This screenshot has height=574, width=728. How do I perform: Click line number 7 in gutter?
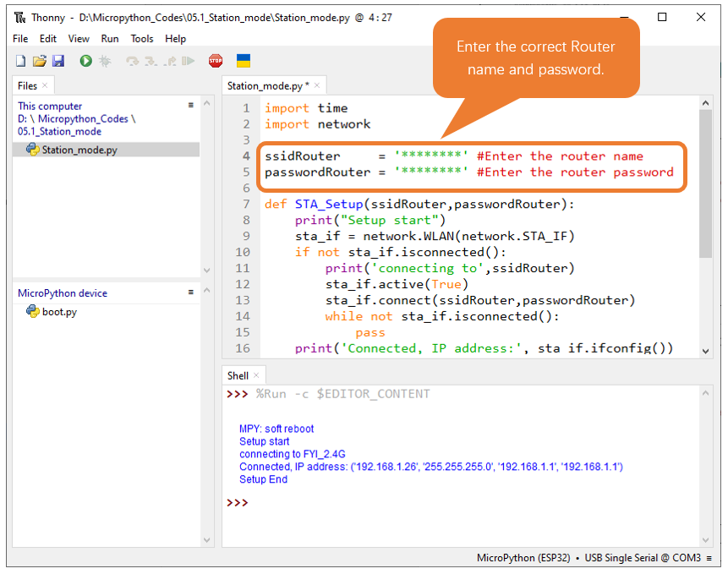click(246, 205)
